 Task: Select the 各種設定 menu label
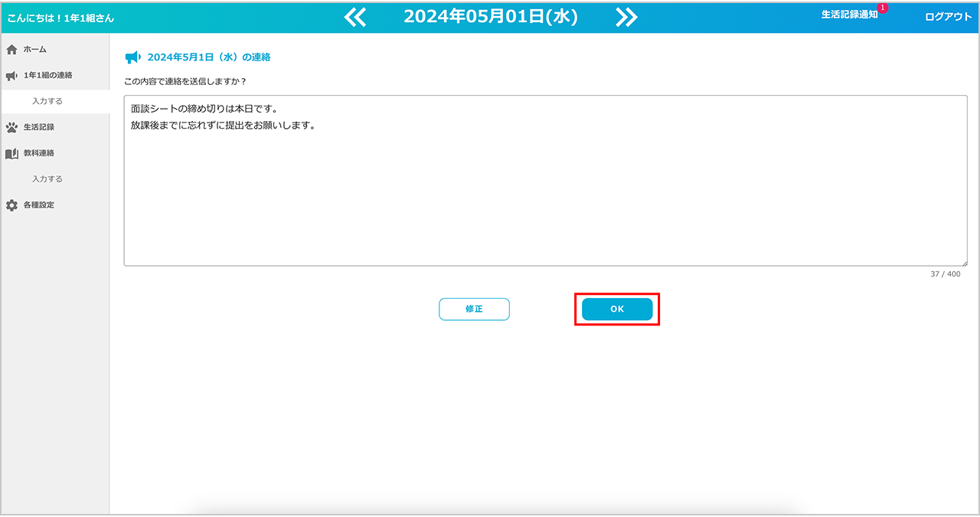tap(39, 205)
